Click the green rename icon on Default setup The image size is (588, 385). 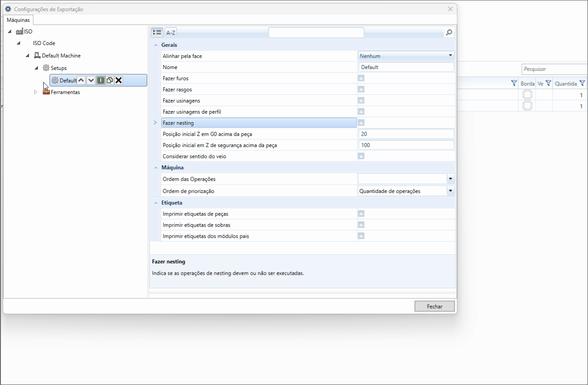[100, 80]
